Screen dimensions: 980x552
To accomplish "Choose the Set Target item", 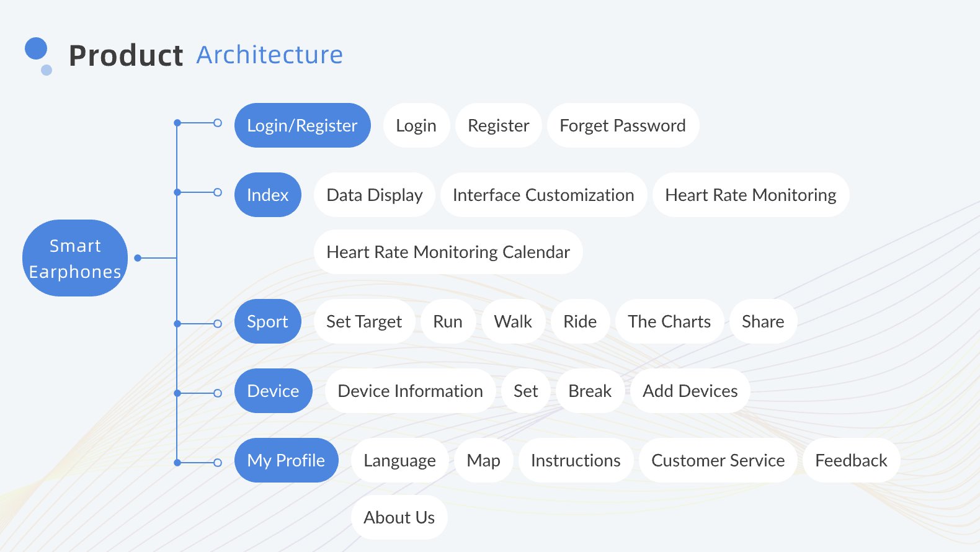I will click(364, 321).
